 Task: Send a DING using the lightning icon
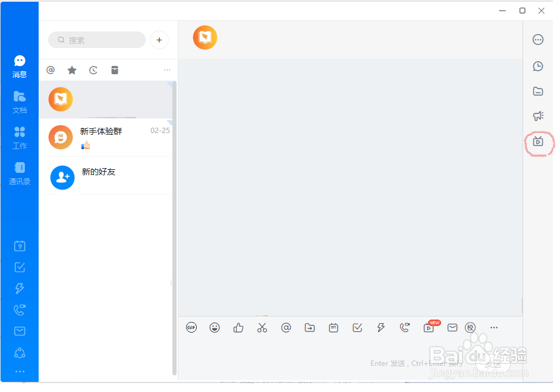[381, 327]
